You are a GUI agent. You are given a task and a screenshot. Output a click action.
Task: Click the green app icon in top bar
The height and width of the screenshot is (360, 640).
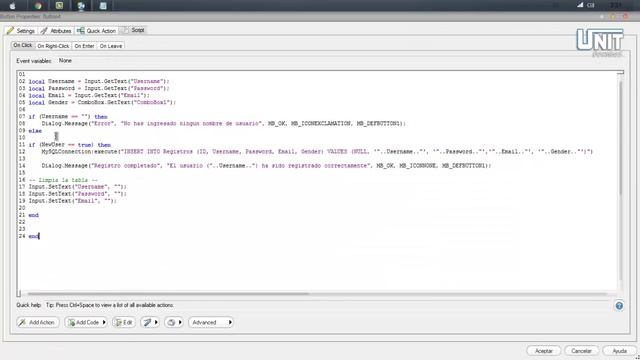[x=60, y=6]
